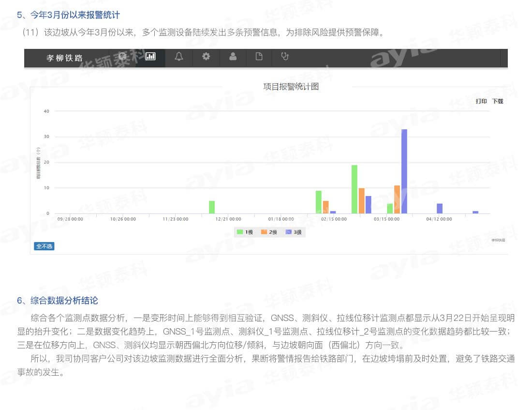Click the stethoscope diagnostics icon
This screenshot has height=410, width=532.
[285, 57]
